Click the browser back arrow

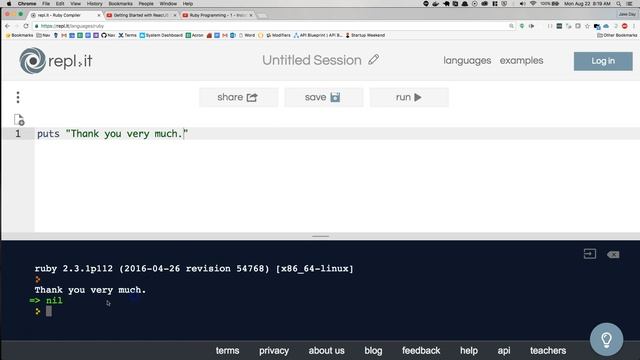pyautogui.click(x=7, y=26)
